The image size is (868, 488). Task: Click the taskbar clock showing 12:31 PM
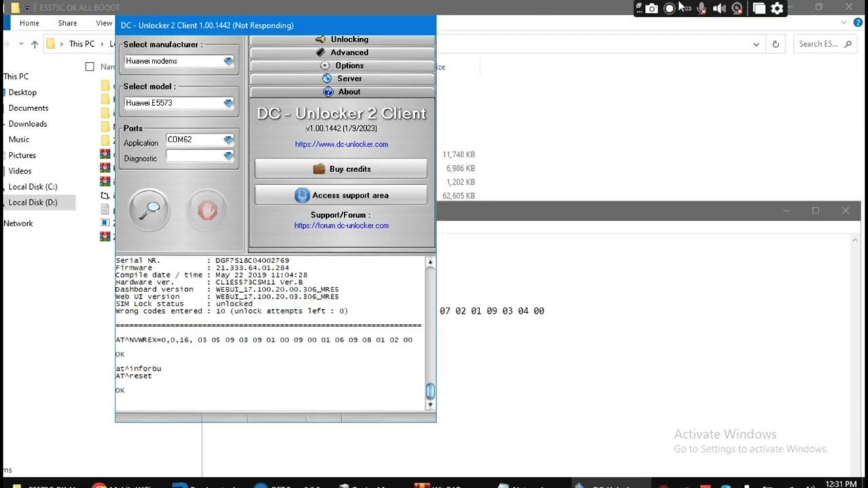click(x=841, y=484)
